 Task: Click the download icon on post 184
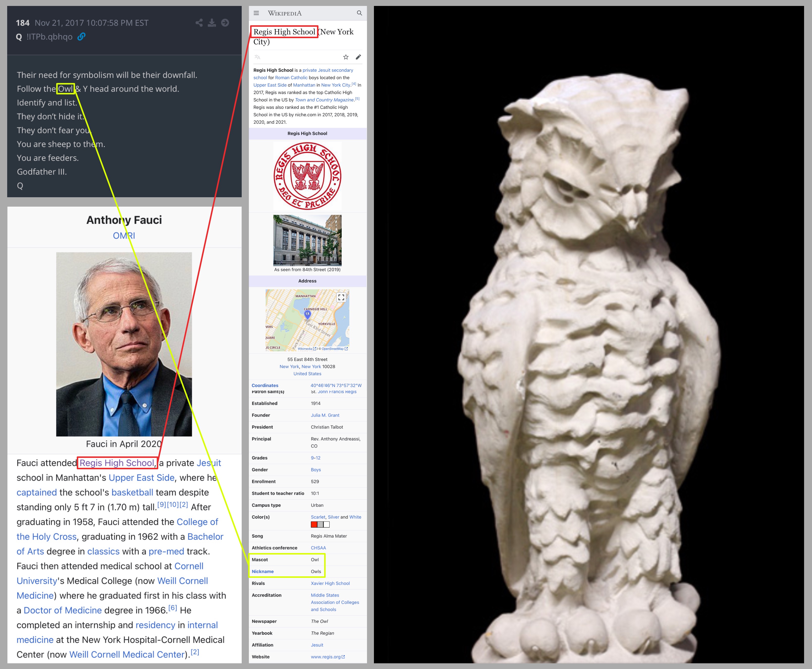[212, 23]
